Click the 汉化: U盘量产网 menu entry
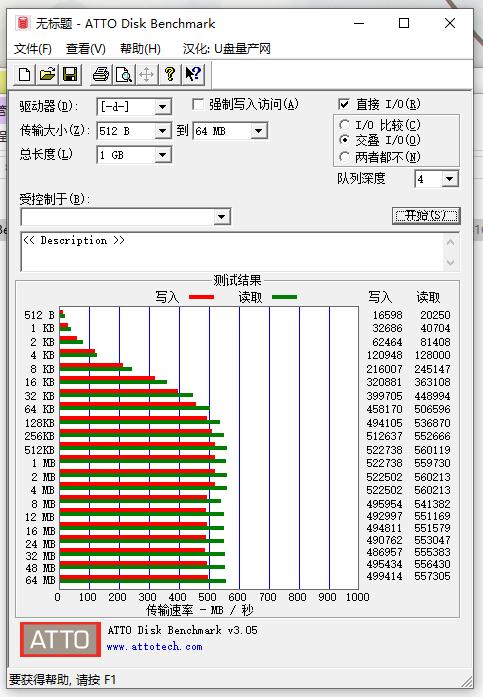Viewport: 483px width, 697px height. tap(227, 48)
